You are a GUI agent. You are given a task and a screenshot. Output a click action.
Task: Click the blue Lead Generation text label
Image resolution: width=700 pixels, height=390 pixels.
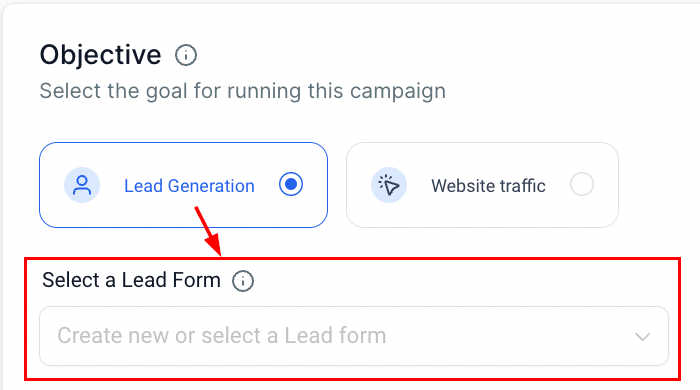[x=189, y=186]
